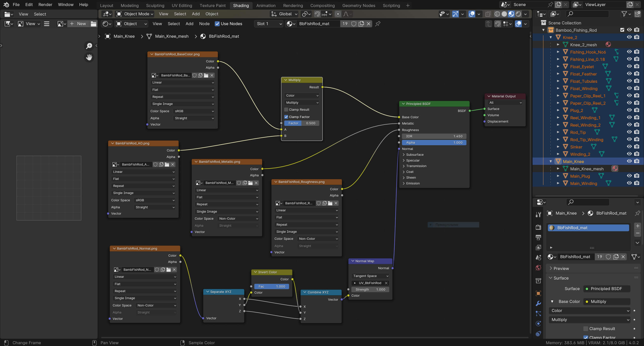
Task: Click the zoom magnifier icon in image editor
Action: pyautogui.click(x=89, y=46)
